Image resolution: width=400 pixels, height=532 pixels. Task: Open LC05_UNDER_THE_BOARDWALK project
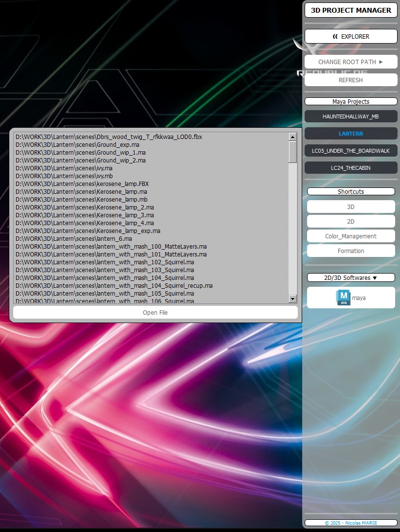point(351,151)
